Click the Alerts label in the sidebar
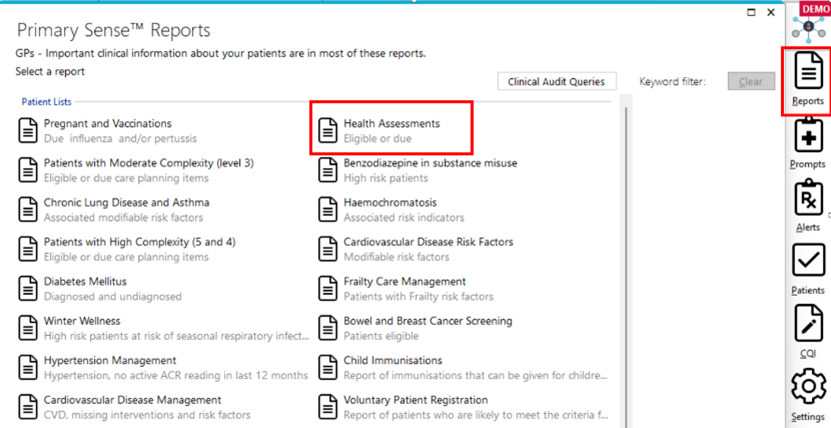Viewport: 831px width, 428px height. coord(808,227)
